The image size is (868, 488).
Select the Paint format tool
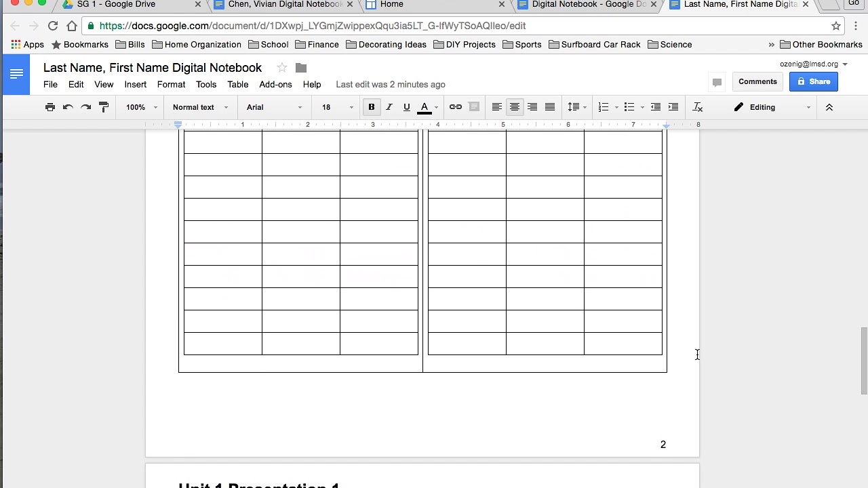click(104, 107)
